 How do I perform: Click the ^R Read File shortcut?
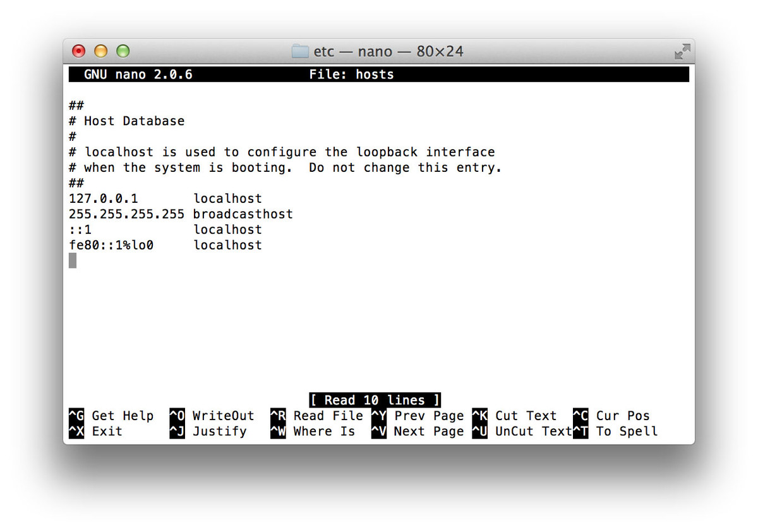point(317,416)
